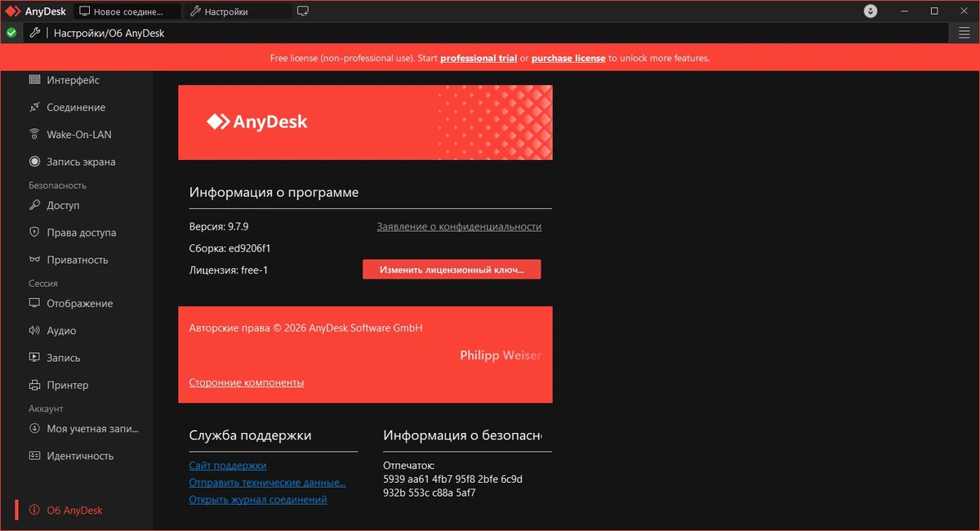This screenshot has width=980, height=531.
Task: Switch to the Настройки tab
Action: pyautogui.click(x=238, y=11)
